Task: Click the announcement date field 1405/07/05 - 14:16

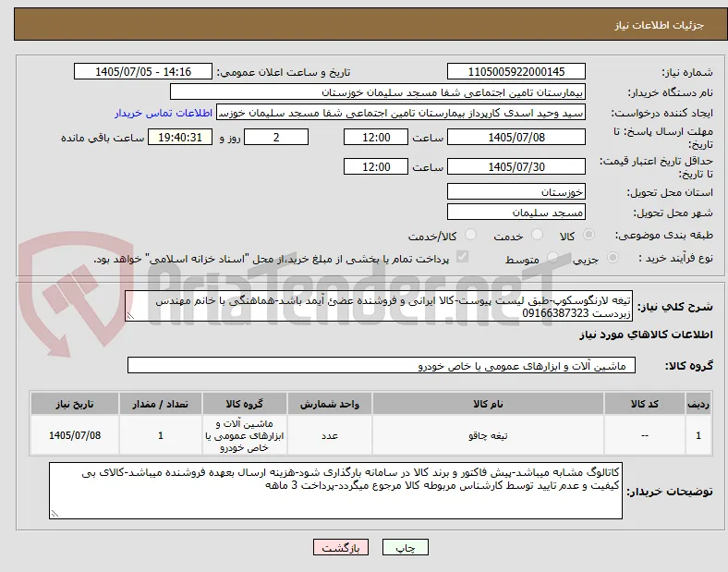Action: coord(143,71)
